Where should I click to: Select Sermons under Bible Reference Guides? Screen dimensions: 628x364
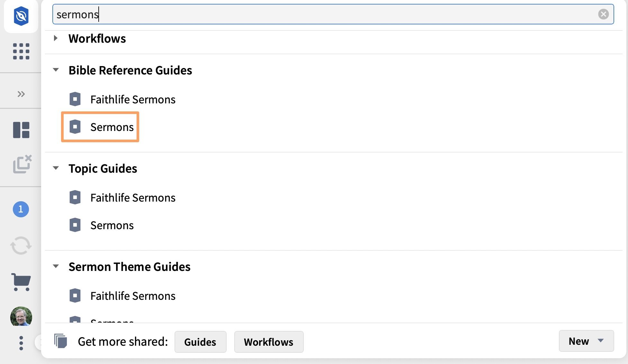[x=112, y=127]
